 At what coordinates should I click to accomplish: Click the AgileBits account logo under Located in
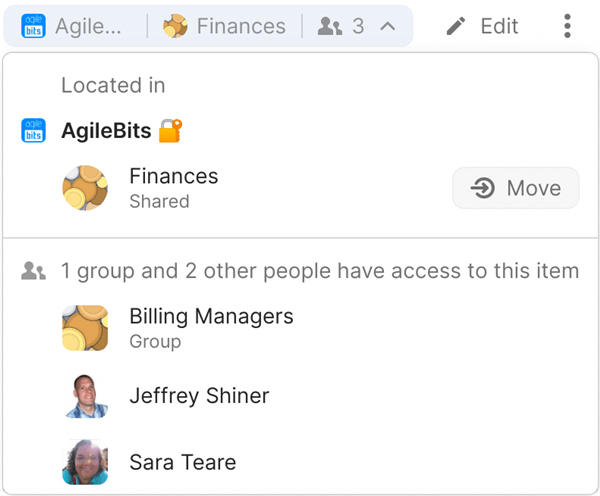34,131
